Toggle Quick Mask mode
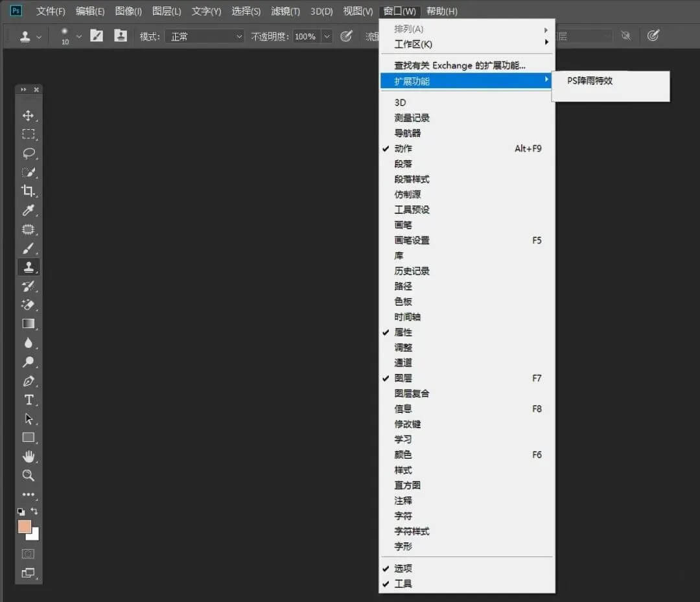The image size is (700, 602). 28,554
